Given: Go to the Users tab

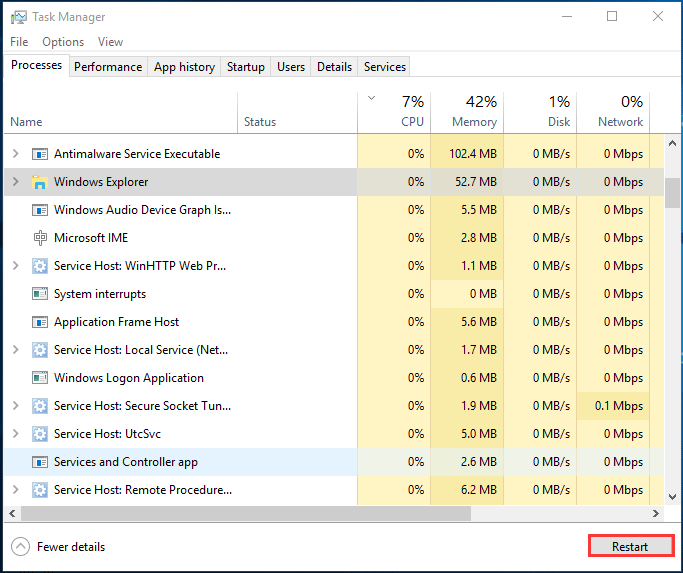Looking at the screenshot, I should 291,67.
